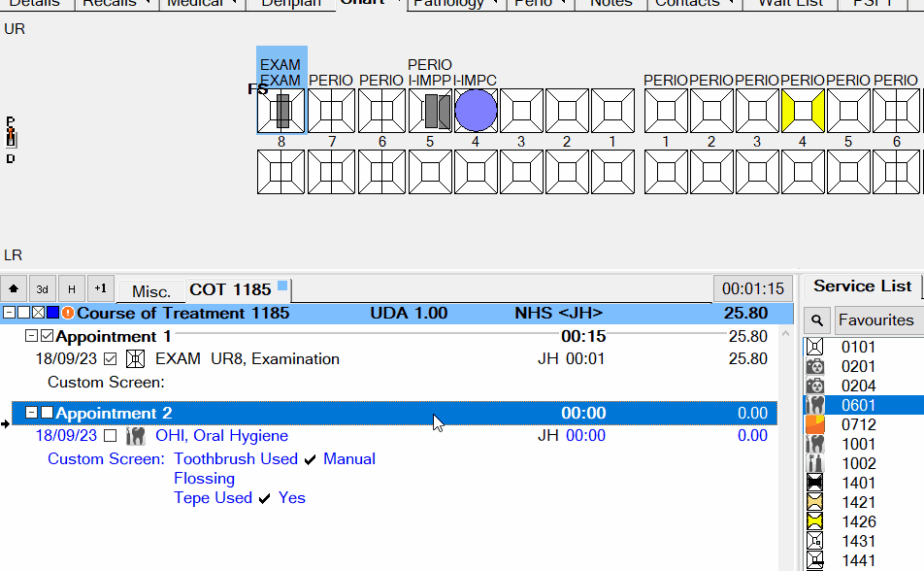The width and height of the screenshot is (924, 571).
Task: Select the 1001 tooth service icon
Action: click(x=815, y=444)
